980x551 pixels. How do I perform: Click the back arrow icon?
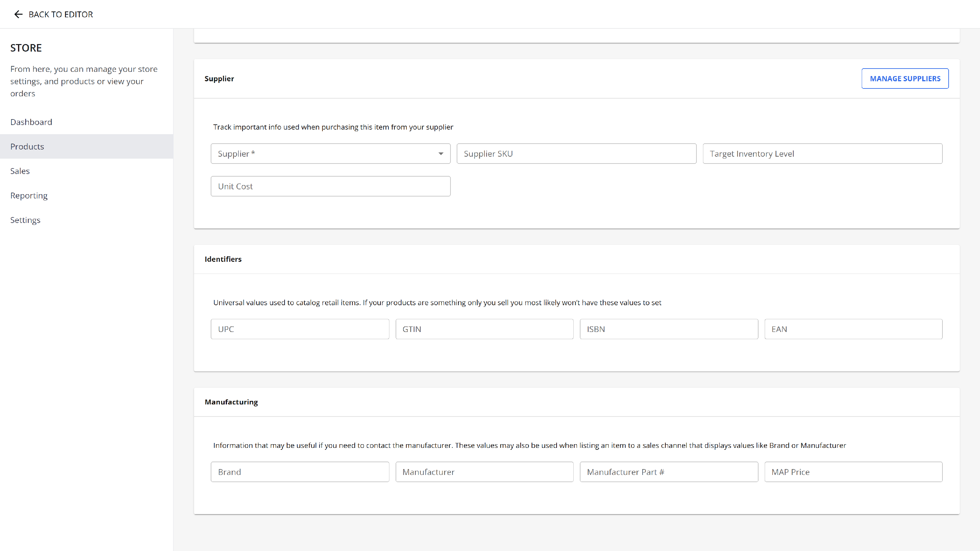[18, 14]
